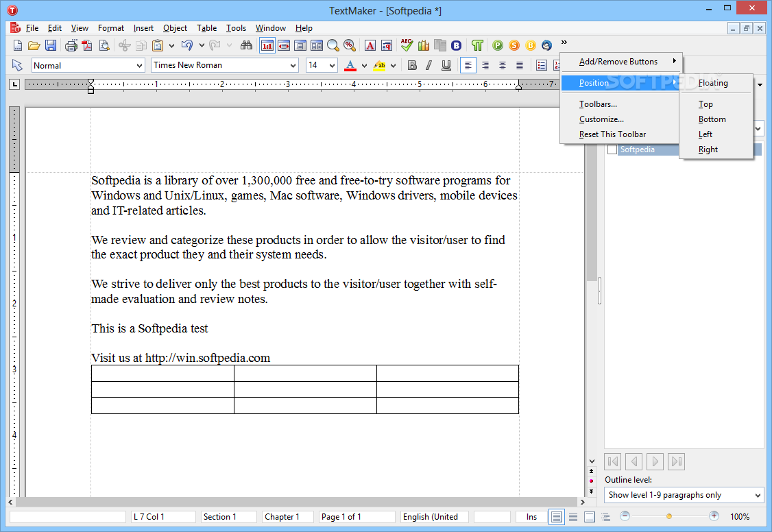Viewport: 772px width, 532px height.
Task: Open the Normal paragraph style dropdown
Action: click(x=139, y=65)
